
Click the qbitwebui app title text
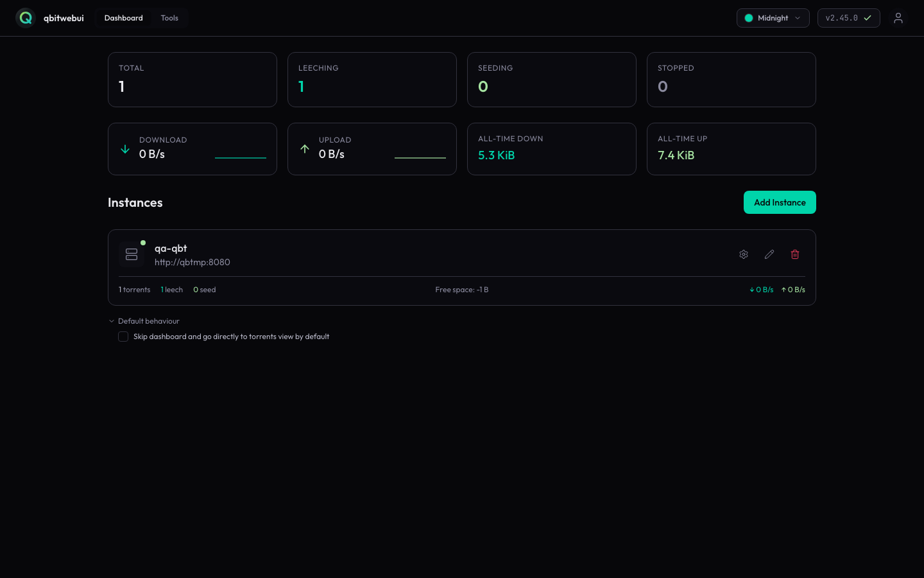coord(64,18)
